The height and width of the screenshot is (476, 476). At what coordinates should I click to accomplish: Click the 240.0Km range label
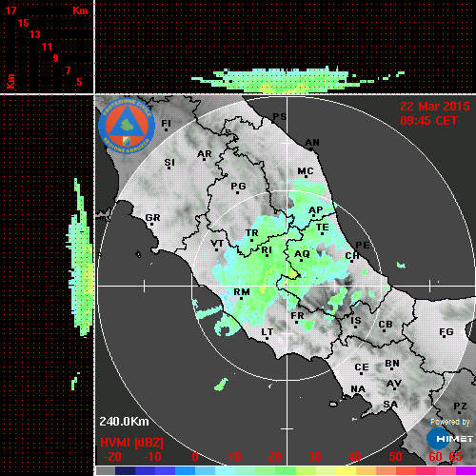click(x=124, y=422)
